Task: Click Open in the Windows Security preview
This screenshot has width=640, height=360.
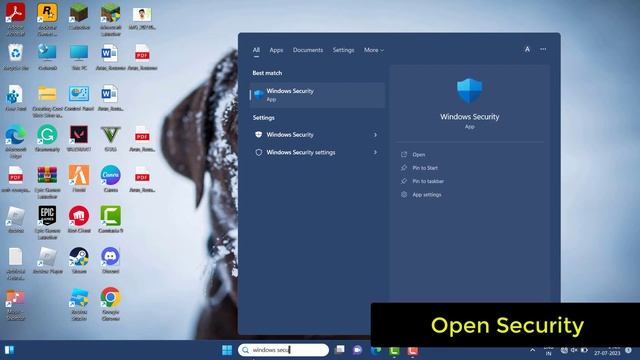Action: click(x=418, y=155)
